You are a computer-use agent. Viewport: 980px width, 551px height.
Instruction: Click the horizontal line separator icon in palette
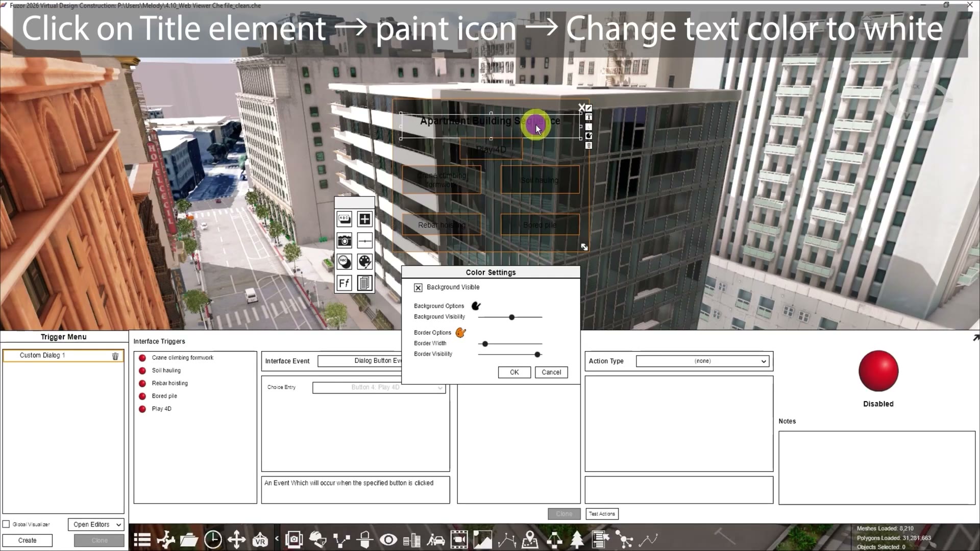click(x=364, y=240)
